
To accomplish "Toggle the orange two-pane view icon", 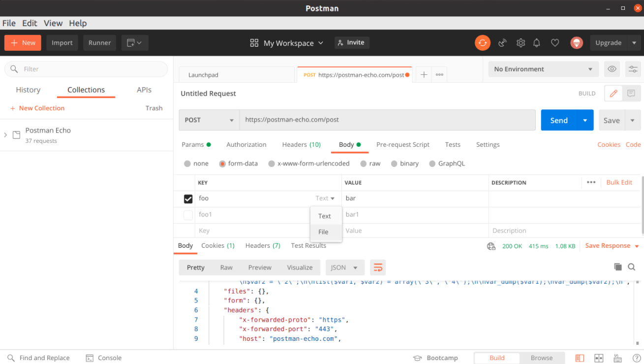I will point(580,358).
